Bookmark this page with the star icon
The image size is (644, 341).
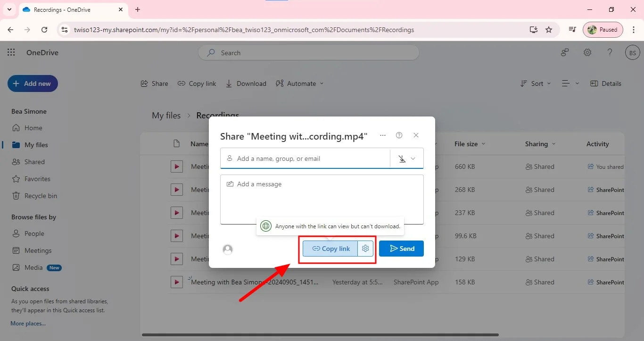549,30
